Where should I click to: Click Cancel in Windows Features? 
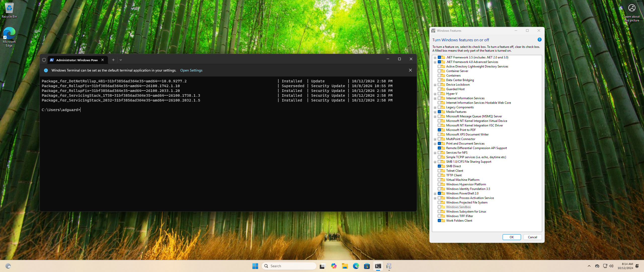(x=532, y=237)
